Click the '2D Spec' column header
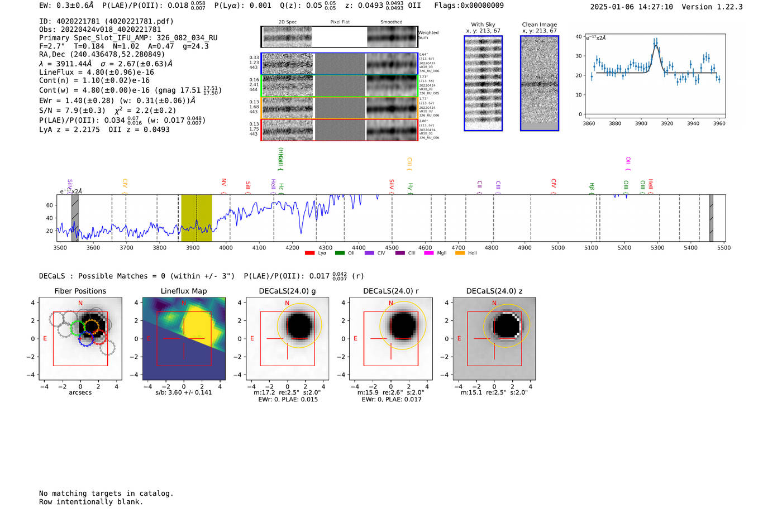Screen dimensions: 782x532 [288, 22]
